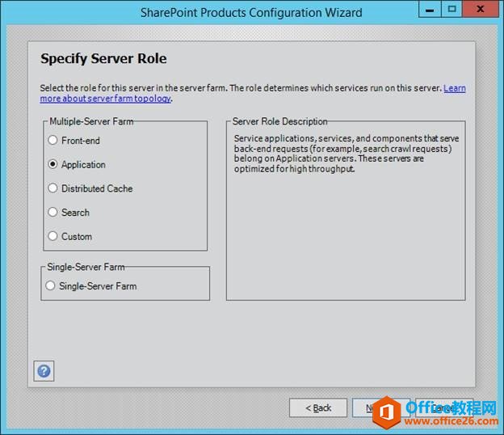Screen dimensions: 504x435
Task: Close the SharePoint Configuration Wizard
Action: pos(481,9)
